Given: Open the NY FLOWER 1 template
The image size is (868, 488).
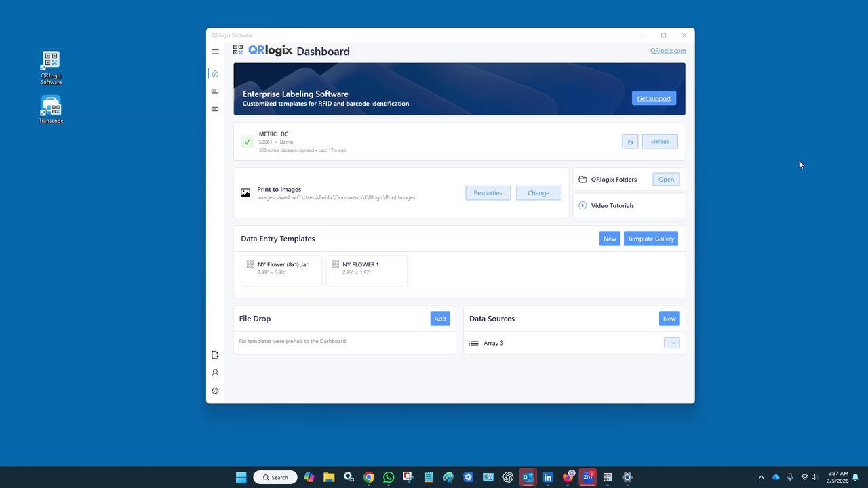Looking at the screenshot, I should pos(366,271).
